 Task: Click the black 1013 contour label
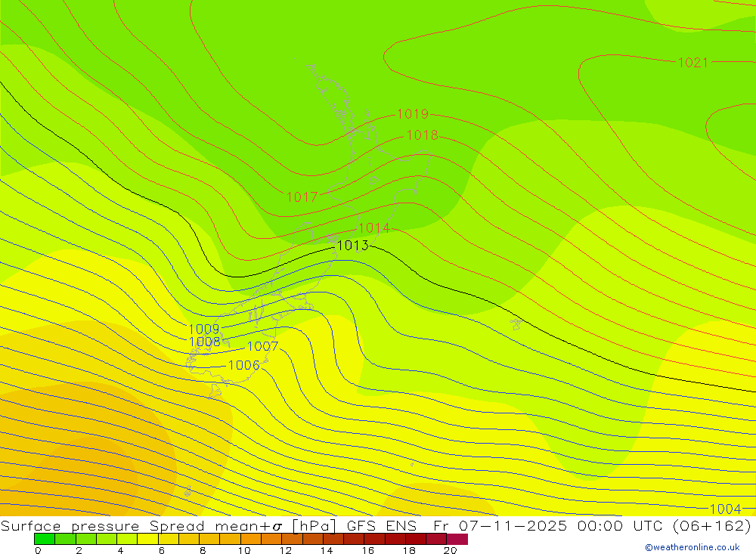(x=353, y=246)
